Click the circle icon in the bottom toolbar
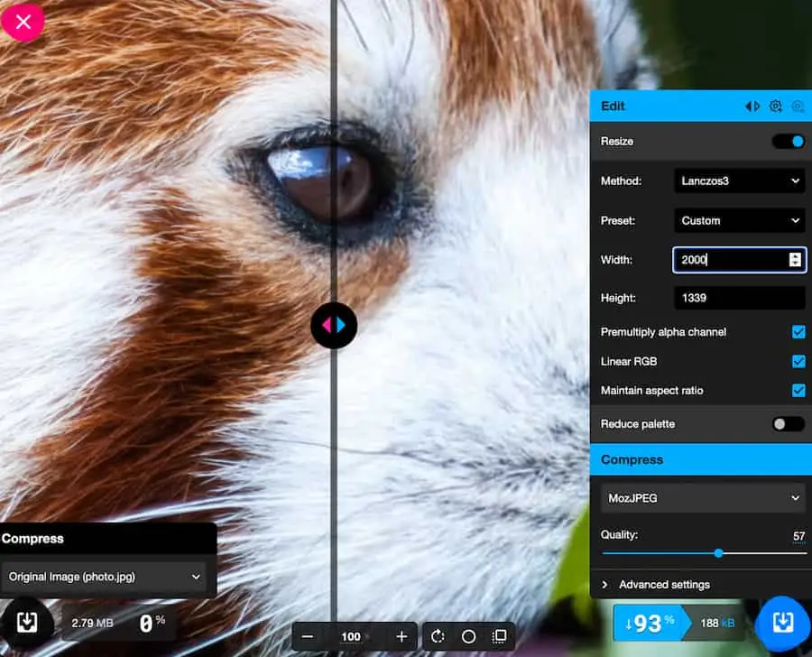812x657 pixels. [x=468, y=636]
